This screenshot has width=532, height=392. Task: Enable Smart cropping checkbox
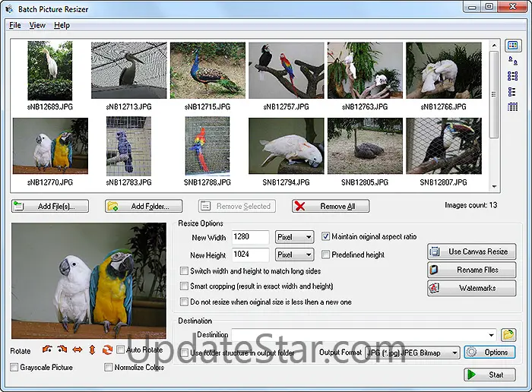coord(184,286)
